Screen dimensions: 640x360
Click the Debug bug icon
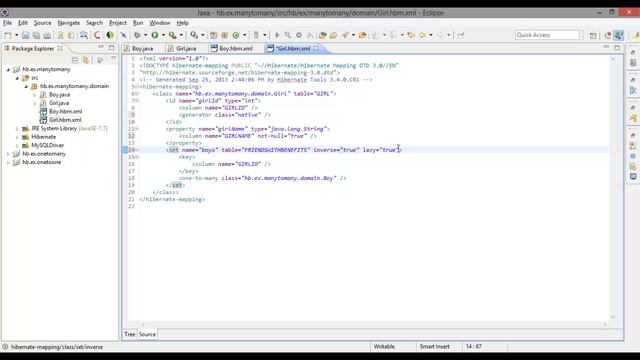coord(137,35)
